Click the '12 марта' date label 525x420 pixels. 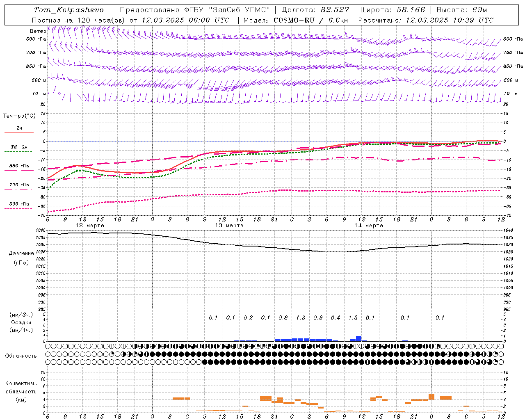(x=90, y=226)
